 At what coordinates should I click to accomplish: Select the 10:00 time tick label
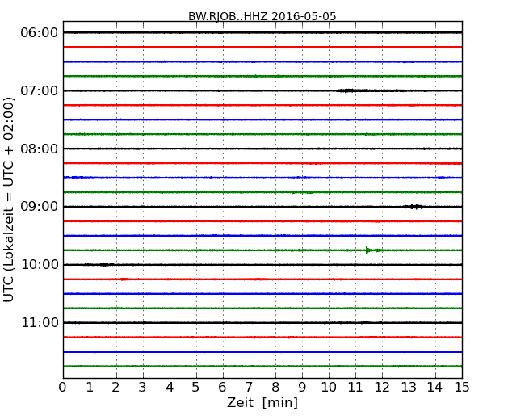(x=40, y=265)
